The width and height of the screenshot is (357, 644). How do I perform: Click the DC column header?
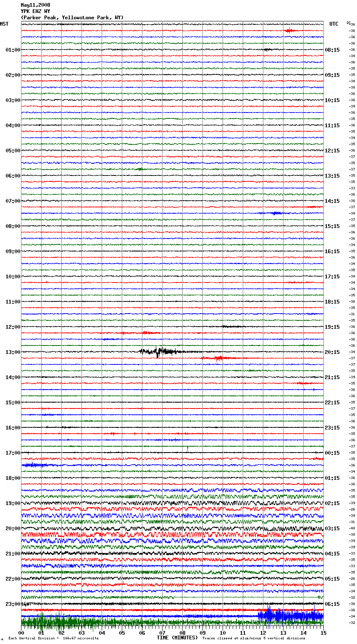[348, 23]
